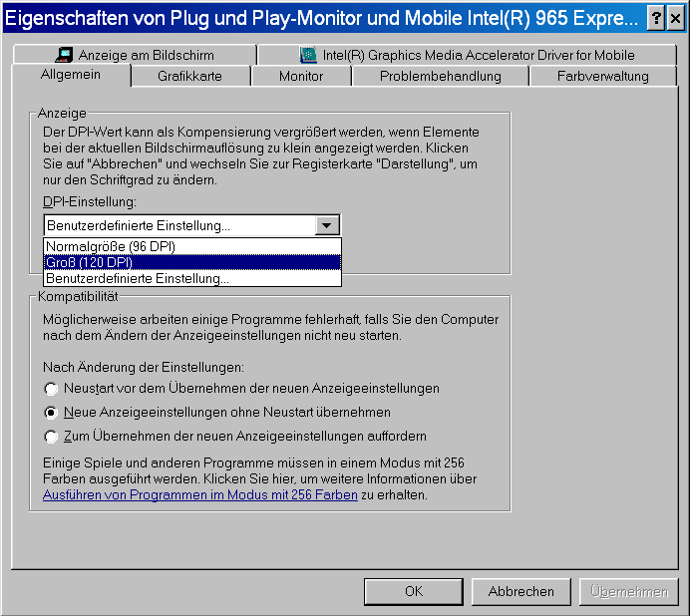Select Neue Anzeigeeinstellungen ohne Neustart übernehmen

217,413
